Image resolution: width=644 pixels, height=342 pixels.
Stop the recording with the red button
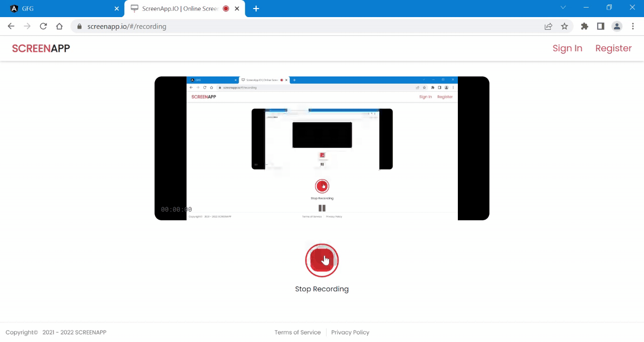click(x=322, y=260)
